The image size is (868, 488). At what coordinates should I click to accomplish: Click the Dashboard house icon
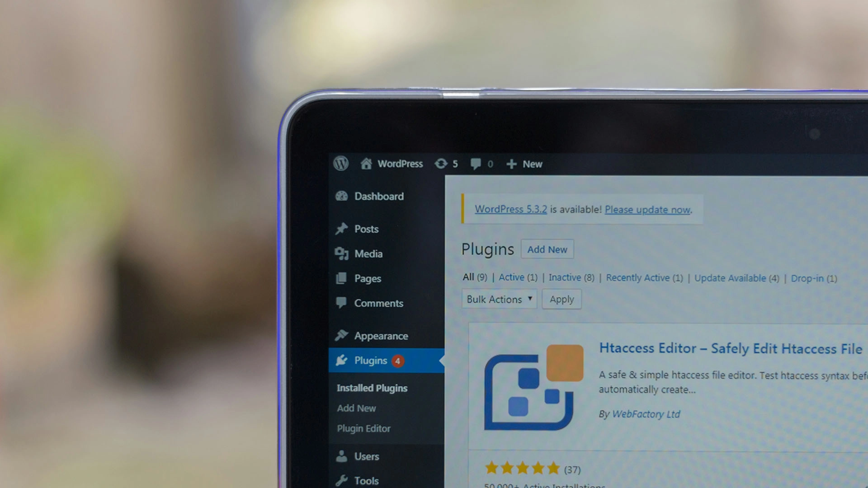coord(367,164)
